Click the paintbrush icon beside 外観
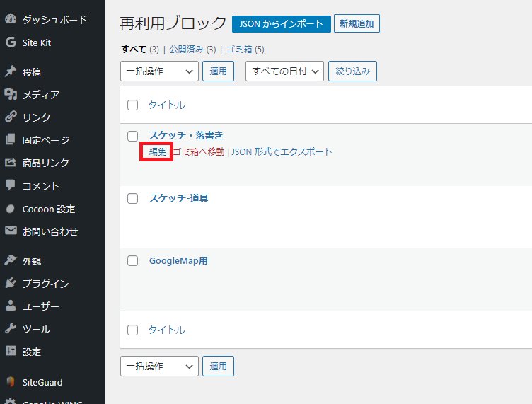The image size is (532, 404). pyautogui.click(x=11, y=260)
